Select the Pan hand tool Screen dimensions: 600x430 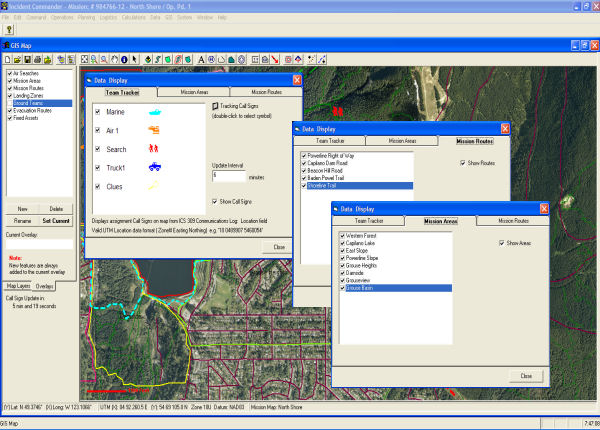pos(114,59)
